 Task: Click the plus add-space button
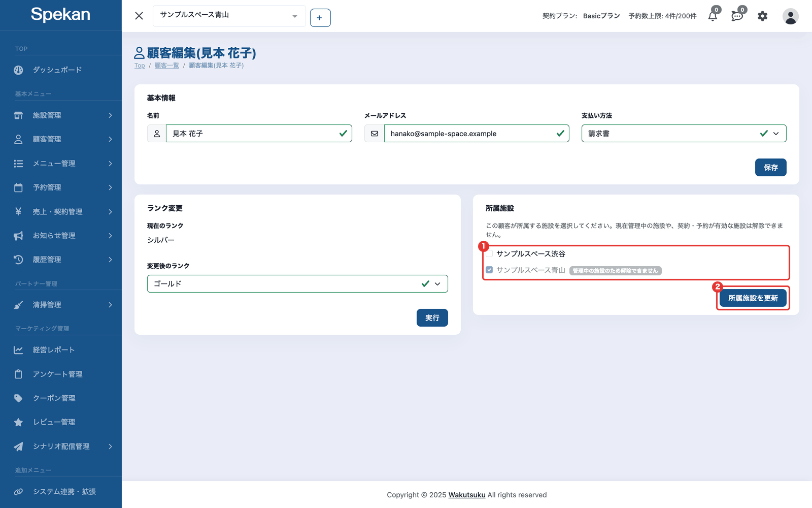click(320, 18)
